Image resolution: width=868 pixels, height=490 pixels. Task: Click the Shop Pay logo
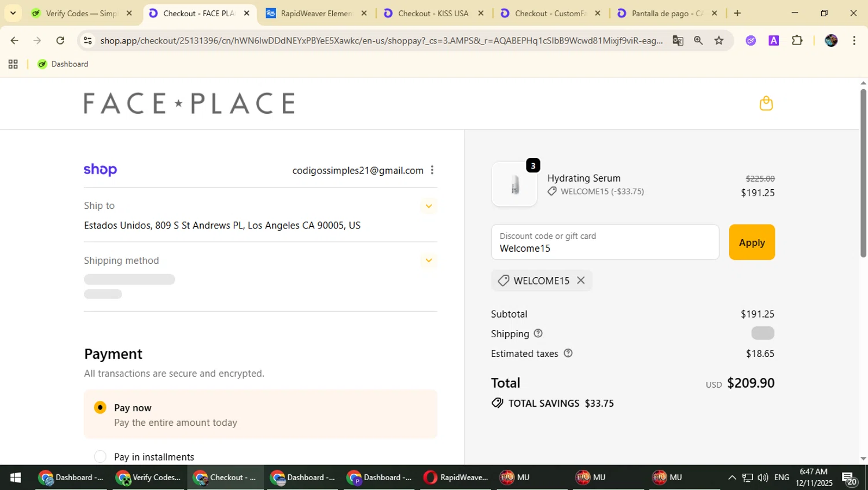(100, 170)
